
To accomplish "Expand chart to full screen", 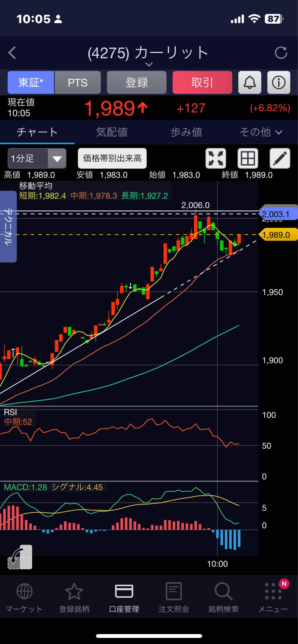I will click(x=215, y=158).
